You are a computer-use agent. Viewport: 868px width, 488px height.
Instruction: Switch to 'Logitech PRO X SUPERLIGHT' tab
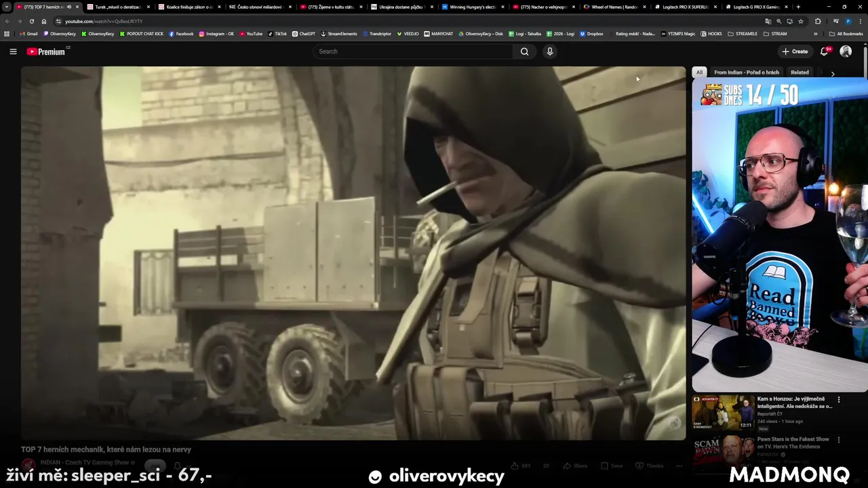(686, 7)
